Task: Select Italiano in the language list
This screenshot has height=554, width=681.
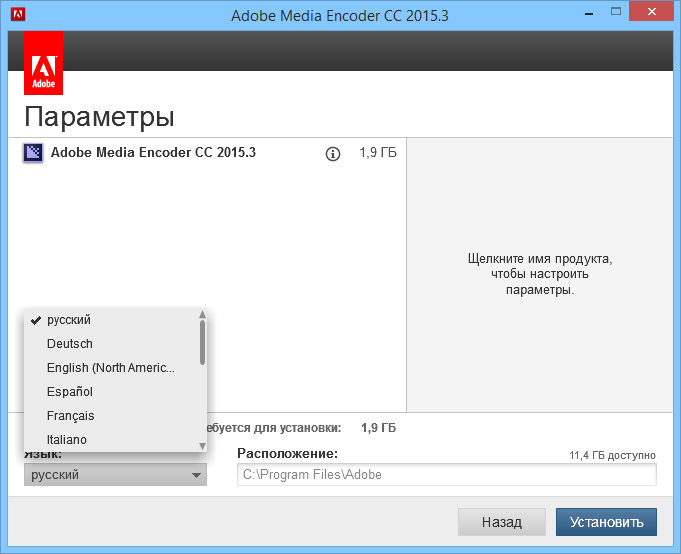Action: click(x=115, y=439)
